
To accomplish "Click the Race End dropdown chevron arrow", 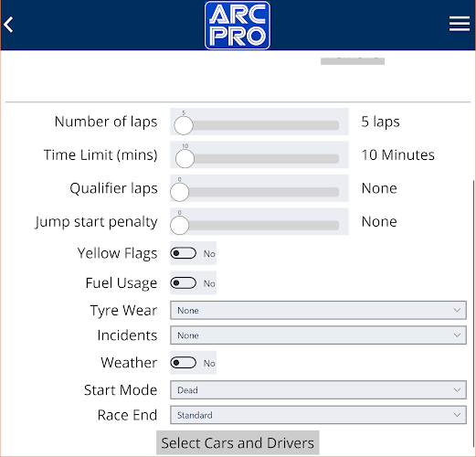I will coord(457,415).
